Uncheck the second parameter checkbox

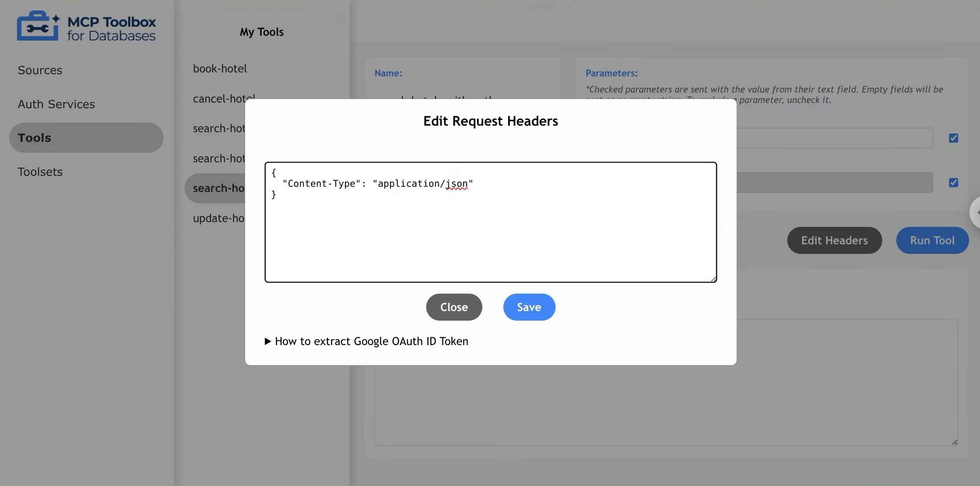[x=953, y=182]
